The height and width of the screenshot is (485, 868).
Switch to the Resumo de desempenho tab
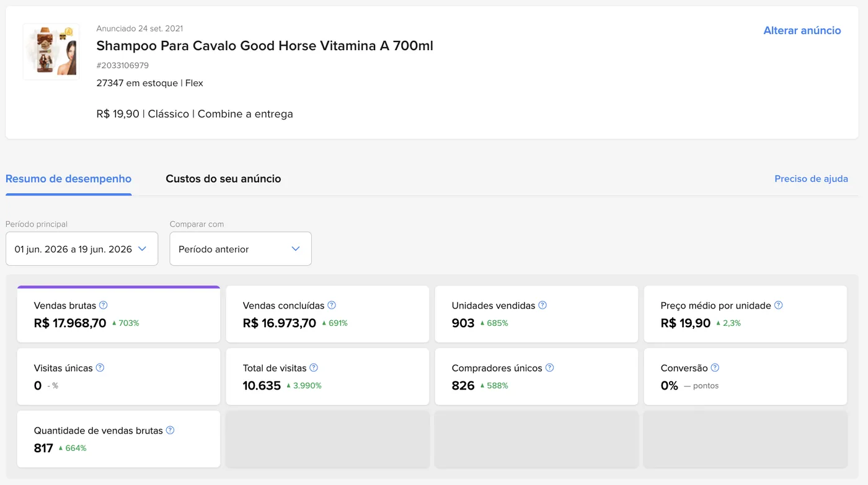[x=69, y=179]
